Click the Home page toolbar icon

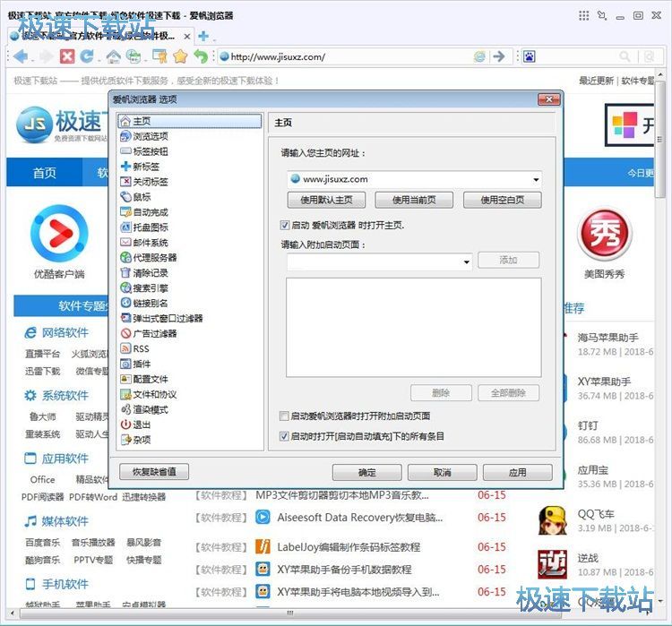113,56
